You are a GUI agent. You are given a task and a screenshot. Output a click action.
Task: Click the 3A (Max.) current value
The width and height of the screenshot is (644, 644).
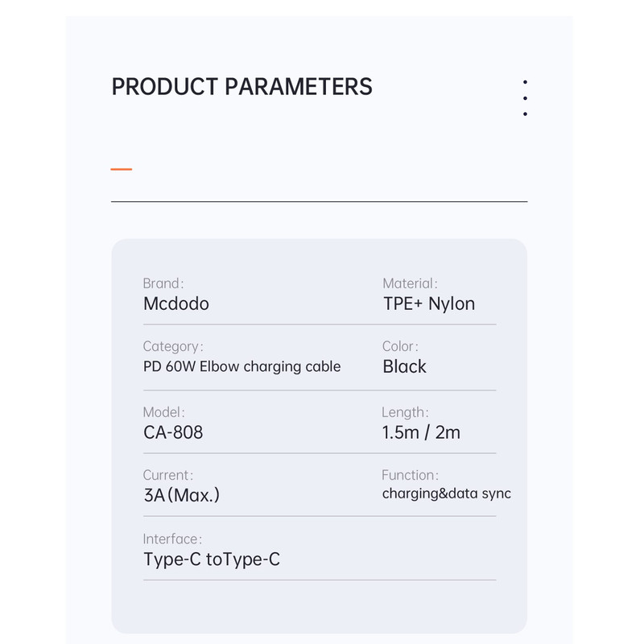pos(181,495)
